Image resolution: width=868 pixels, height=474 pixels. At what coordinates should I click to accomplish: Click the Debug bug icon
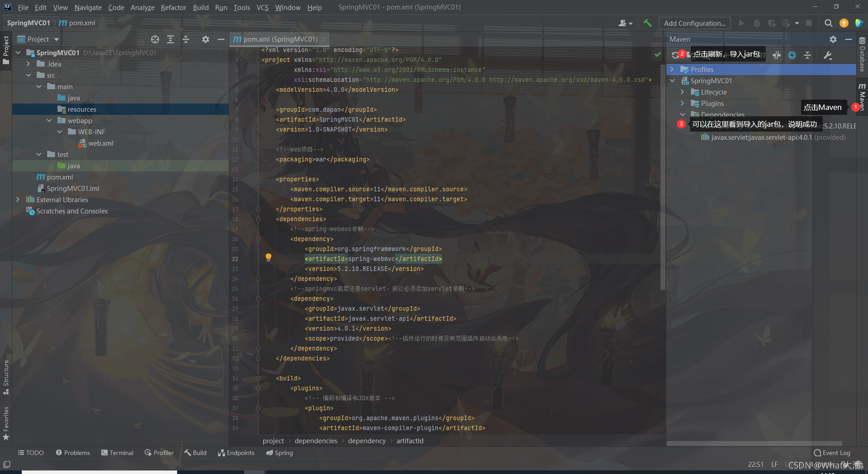757,23
